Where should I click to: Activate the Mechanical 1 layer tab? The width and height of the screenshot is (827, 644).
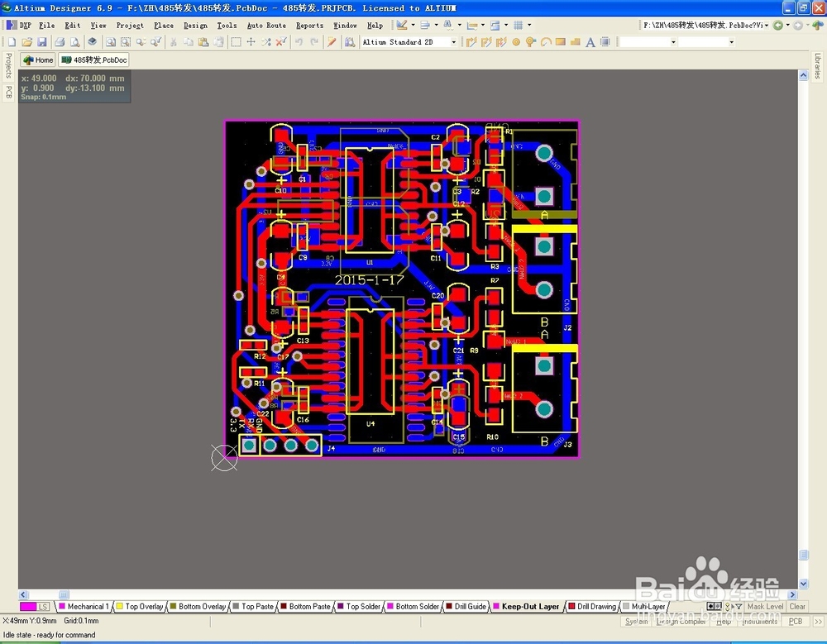tap(84, 607)
